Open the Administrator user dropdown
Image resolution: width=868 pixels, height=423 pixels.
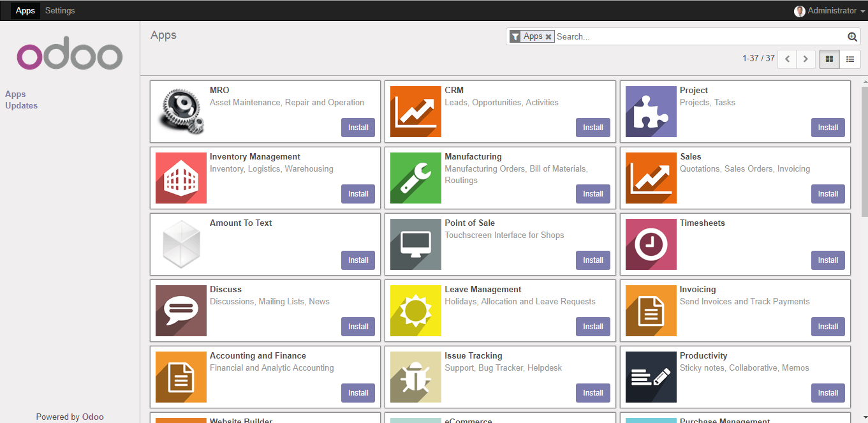830,11
